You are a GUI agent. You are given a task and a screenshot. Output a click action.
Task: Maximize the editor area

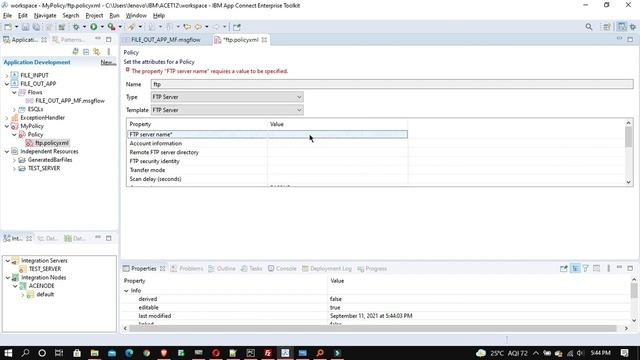pos(630,39)
